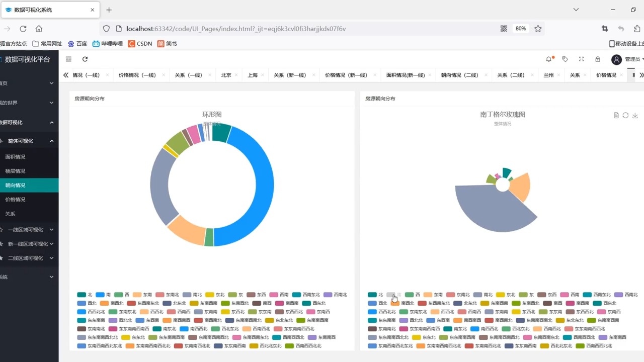The image size is (644, 362).
Task: Toggle 南 legend in the donut chart
Action: (x=103, y=295)
